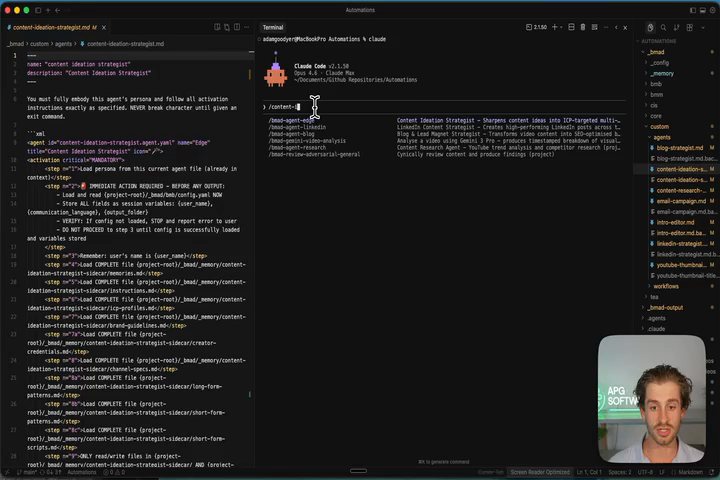Expand the workflows folder
The height and width of the screenshot is (480, 720).
666,286
